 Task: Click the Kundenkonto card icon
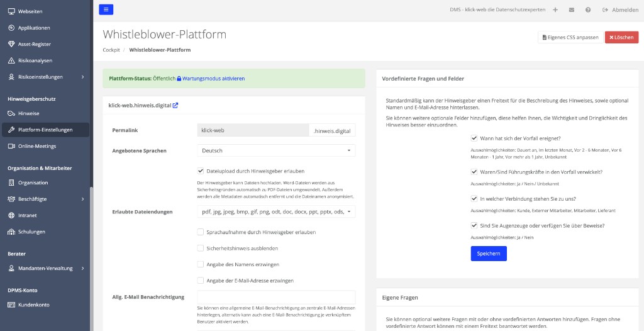click(11, 305)
